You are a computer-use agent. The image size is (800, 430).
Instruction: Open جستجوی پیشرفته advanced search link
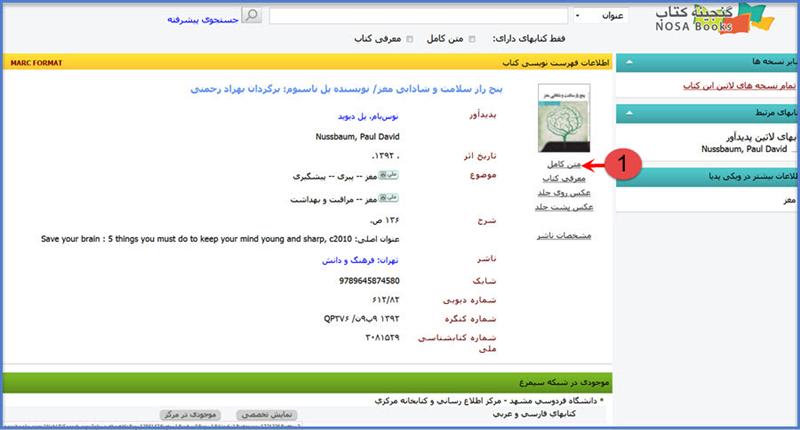point(199,16)
